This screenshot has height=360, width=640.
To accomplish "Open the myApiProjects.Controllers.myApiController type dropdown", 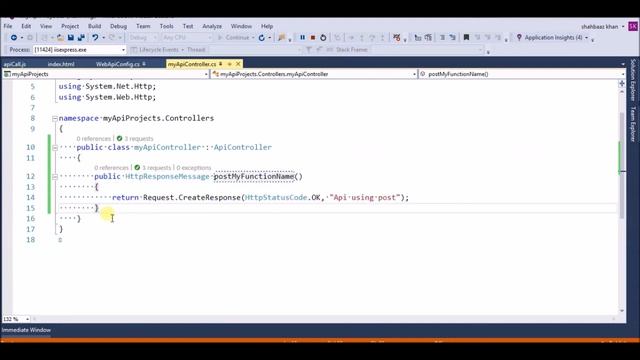I will click(x=314, y=74).
